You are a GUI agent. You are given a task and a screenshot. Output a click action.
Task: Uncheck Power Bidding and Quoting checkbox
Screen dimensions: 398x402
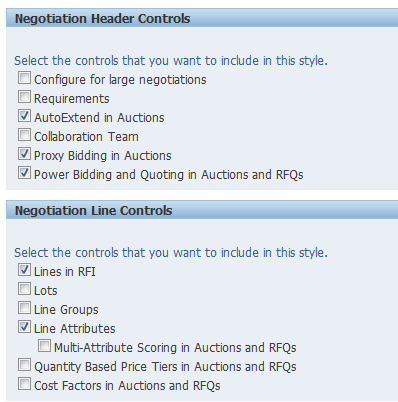[24, 173]
